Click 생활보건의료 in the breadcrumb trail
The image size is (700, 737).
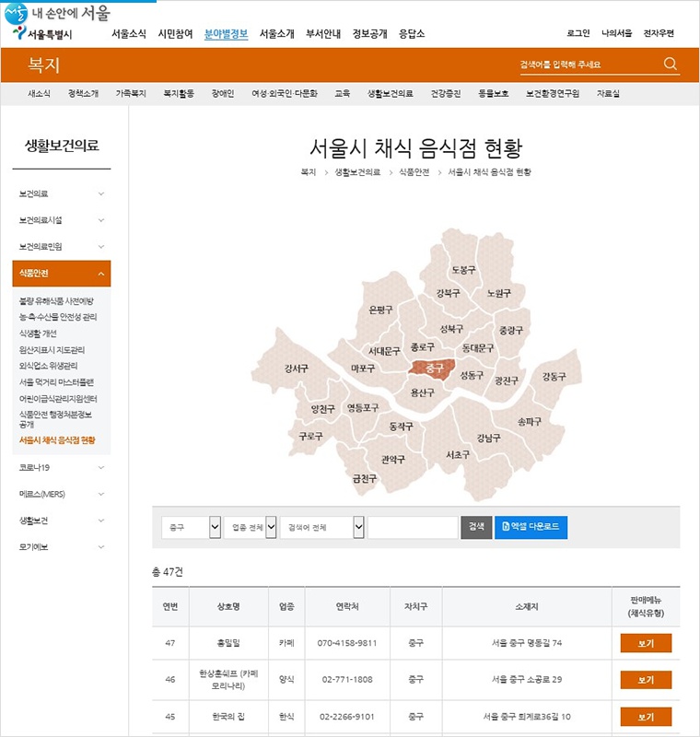click(x=357, y=172)
